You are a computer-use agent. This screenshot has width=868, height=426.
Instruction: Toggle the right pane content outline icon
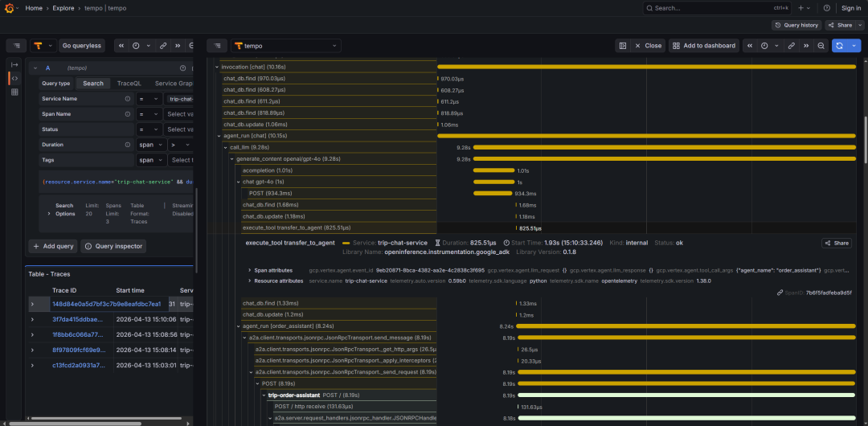[217, 46]
